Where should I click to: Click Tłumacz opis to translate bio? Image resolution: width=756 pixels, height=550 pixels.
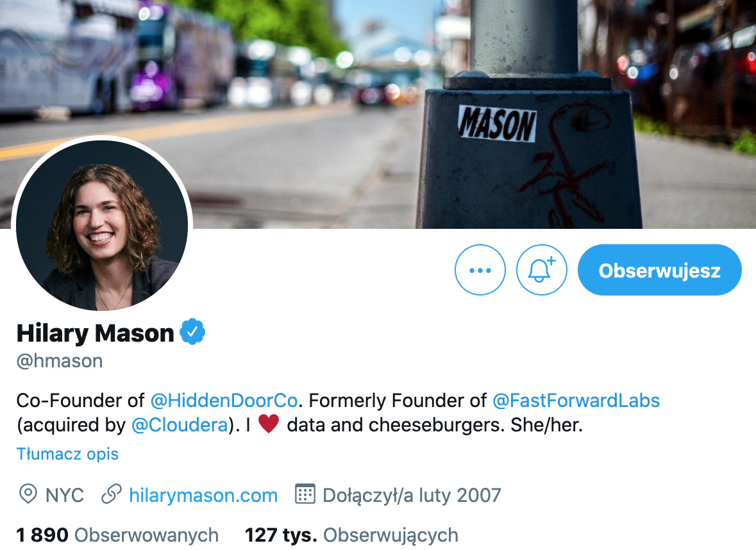(67, 454)
